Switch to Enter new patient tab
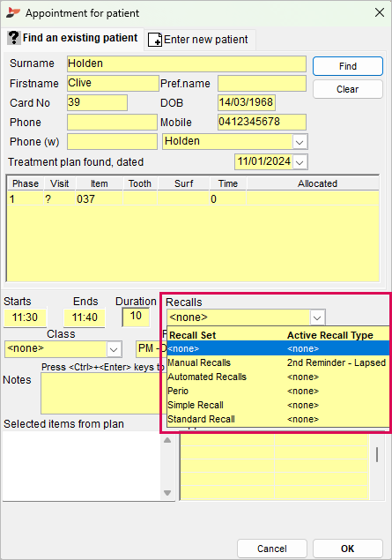Screen dimensions: 392x560 coord(198,40)
